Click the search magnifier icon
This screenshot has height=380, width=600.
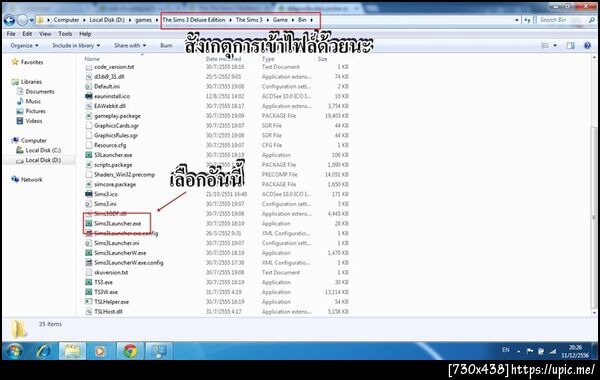(x=592, y=20)
